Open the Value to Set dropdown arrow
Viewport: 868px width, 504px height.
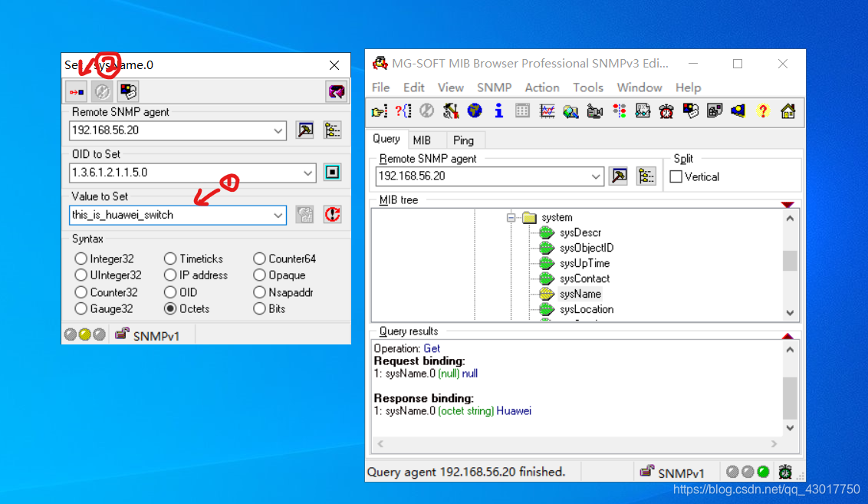click(x=278, y=215)
